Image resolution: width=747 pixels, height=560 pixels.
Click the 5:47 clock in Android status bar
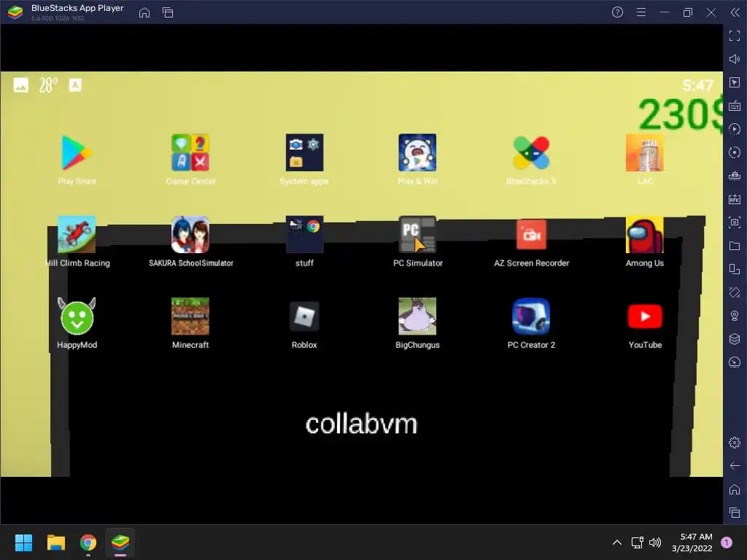pyautogui.click(x=698, y=85)
